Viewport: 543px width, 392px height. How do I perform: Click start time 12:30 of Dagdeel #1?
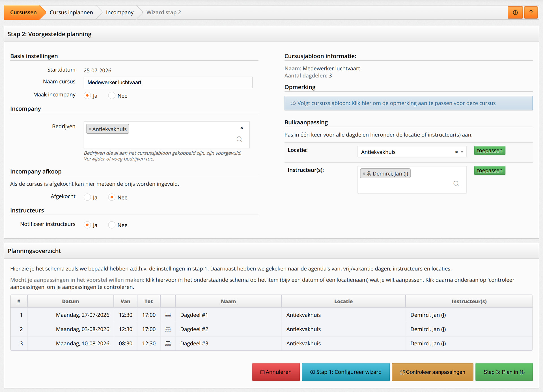coord(126,315)
